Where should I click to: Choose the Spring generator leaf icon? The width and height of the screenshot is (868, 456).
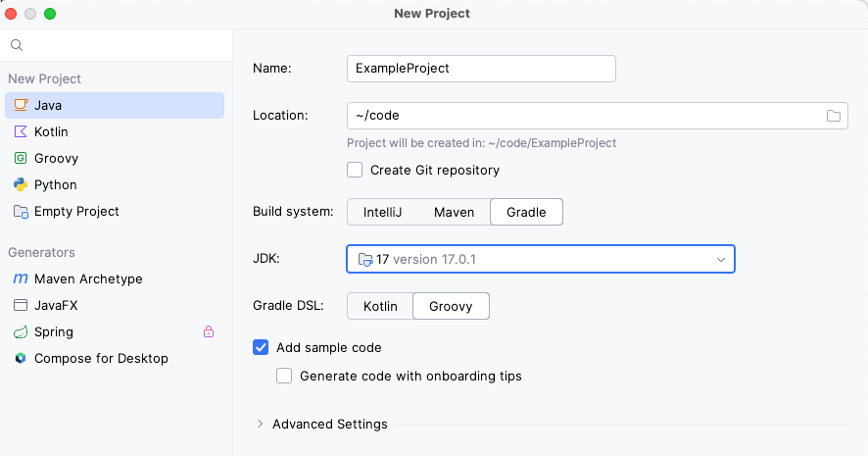point(21,331)
